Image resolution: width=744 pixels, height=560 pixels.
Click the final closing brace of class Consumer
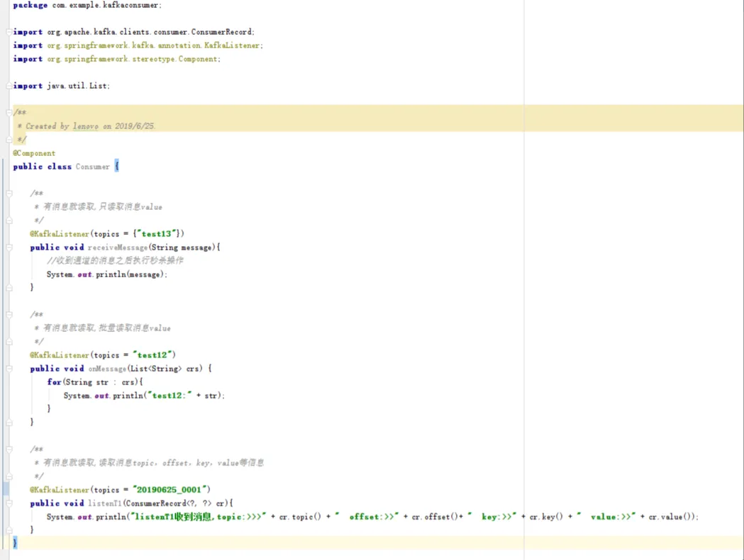pyautogui.click(x=15, y=543)
